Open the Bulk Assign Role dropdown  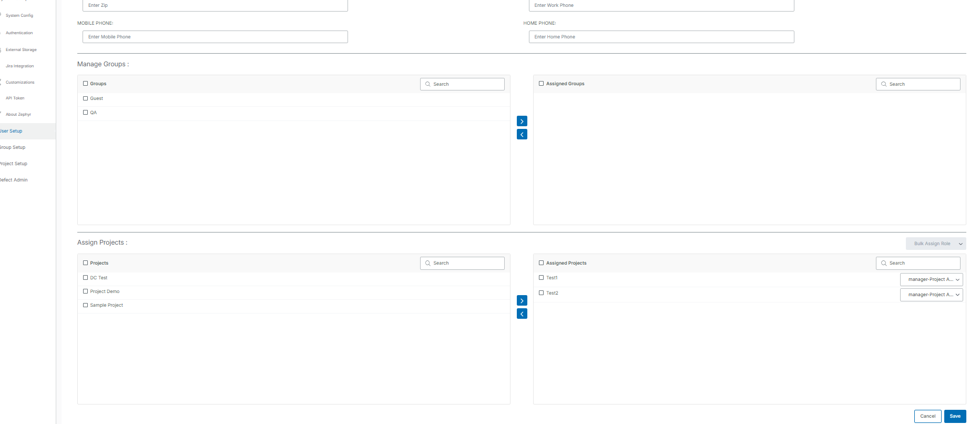936,244
